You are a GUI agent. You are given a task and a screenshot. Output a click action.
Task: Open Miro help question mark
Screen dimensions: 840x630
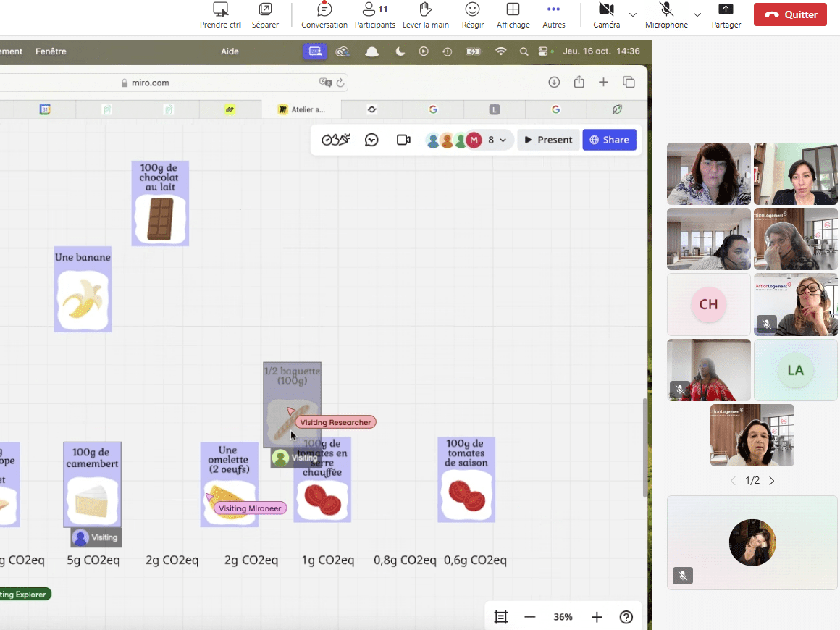coord(626,617)
